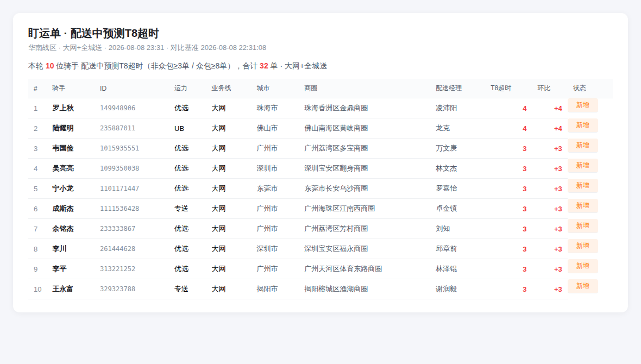Click 珠海香洲区金鼎商圈 cell

pyautogui.click(x=336, y=108)
